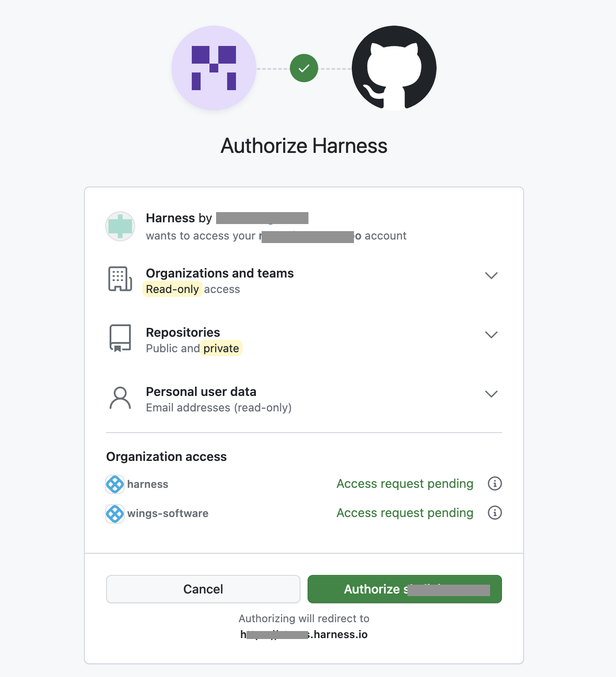
Task: Click the harness.io redirect URL text
Action: click(304, 635)
